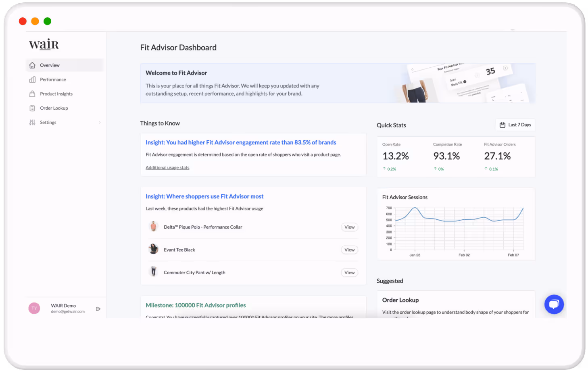Screen dimensions: 588x375
Task: View the Delta Pique Polo product
Action: [349, 227]
